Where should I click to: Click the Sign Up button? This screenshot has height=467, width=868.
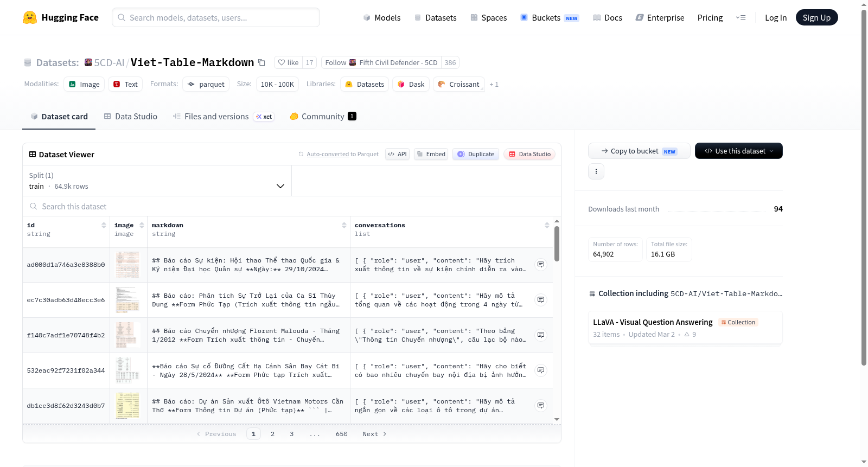pos(816,17)
